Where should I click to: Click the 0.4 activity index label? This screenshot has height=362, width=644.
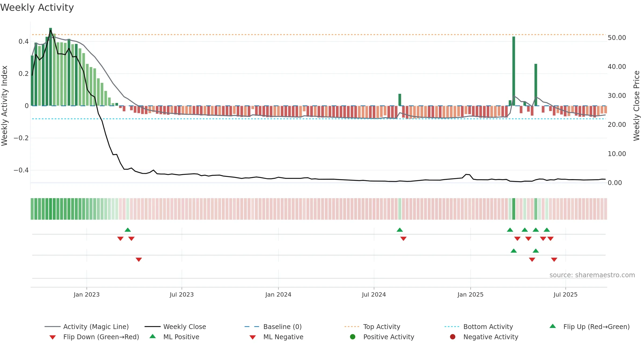24,42
